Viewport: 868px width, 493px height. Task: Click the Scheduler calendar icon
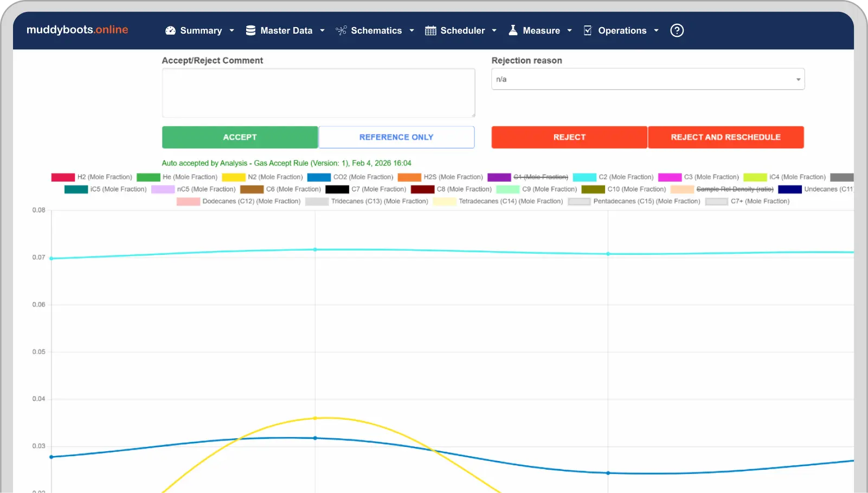pos(430,31)
